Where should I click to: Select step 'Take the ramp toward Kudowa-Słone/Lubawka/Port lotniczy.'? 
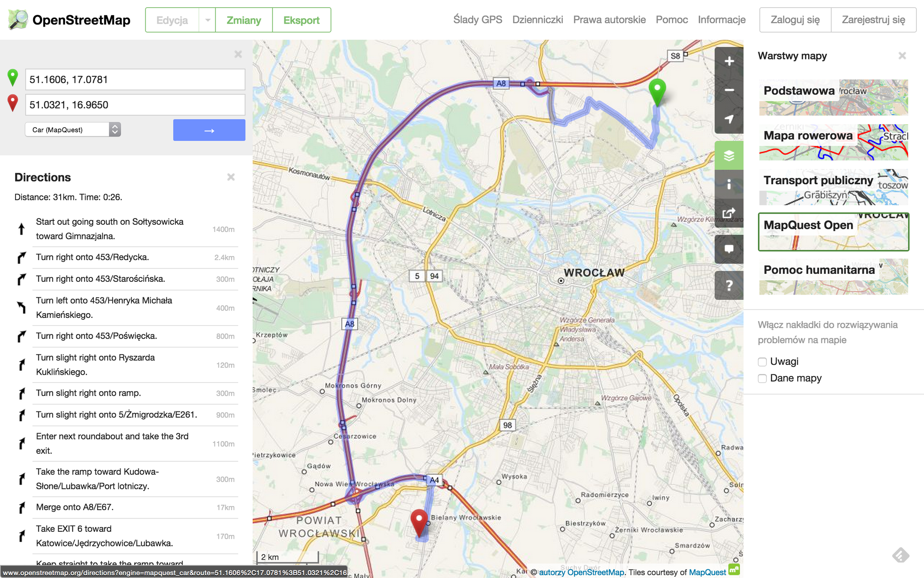click(126, 479)
